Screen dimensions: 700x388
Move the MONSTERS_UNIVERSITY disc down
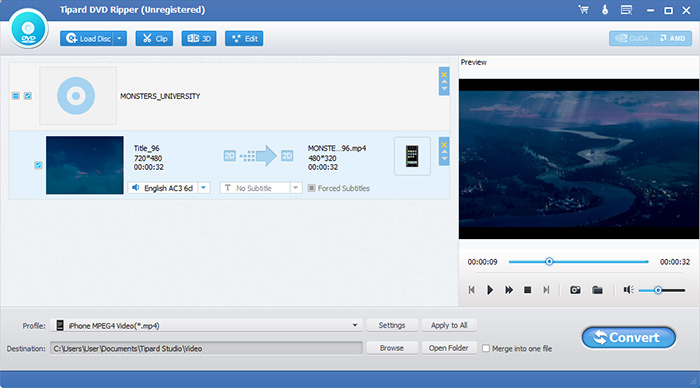tap(444, 88)
